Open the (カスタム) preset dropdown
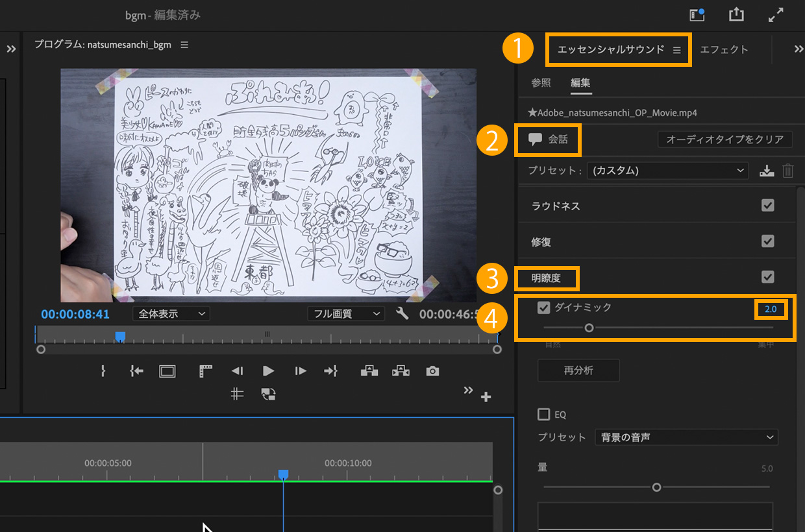The width and height of the screenshot is (805, 532). click(667, 171)
